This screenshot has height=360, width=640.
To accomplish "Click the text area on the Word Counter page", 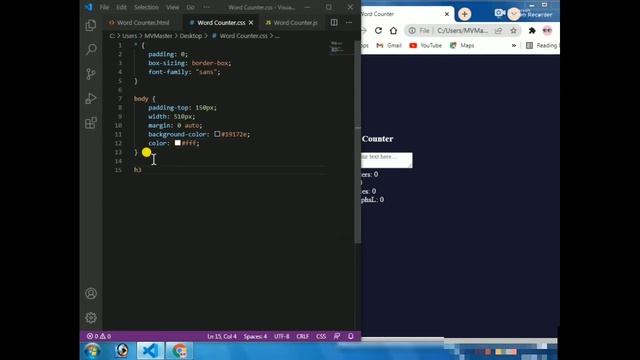I will coord(387,160).
